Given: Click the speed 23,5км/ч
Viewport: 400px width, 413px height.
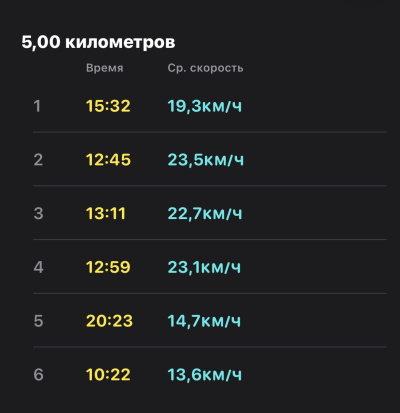Looking at the screenshot, I should point(206,160).
